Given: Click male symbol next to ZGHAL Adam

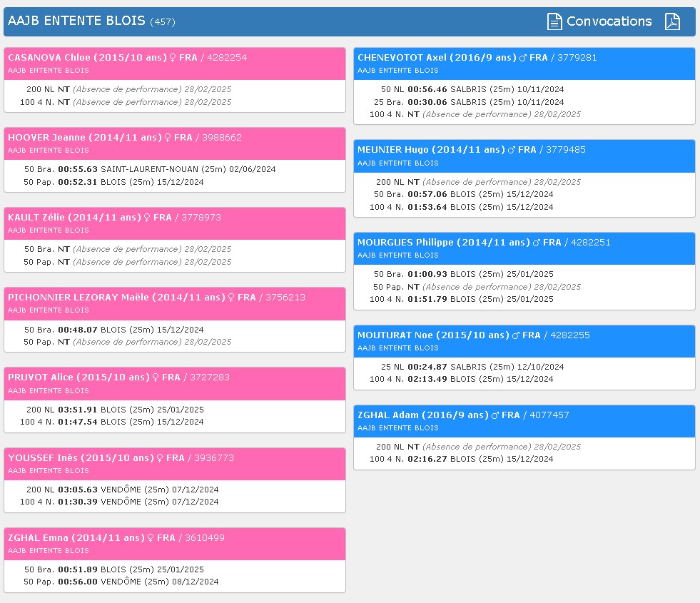Looking at the screenshot, I should pyautogui.click(x=495, y=415).
